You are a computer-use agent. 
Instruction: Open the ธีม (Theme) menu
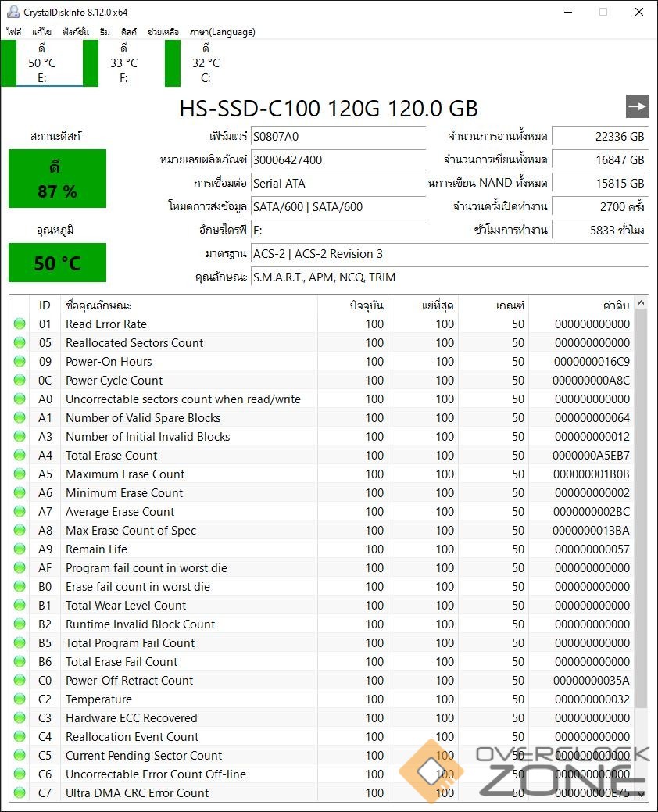click(105, 32)
